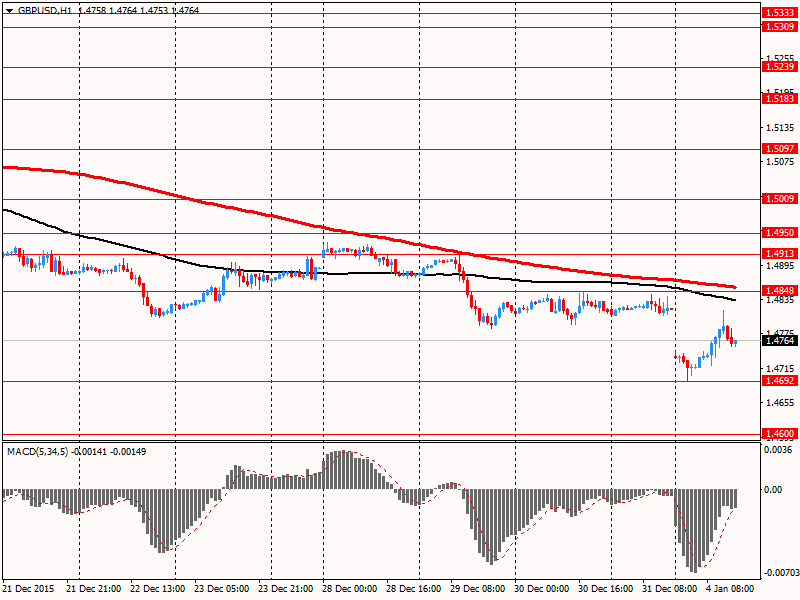This screenshot has height=600, width=800.
Task: Select the GBPUSD,H1 chart title
Action: [45, 10]
